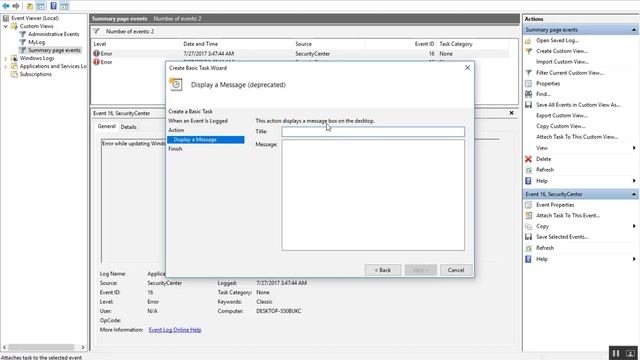Open Properties in Actions pane

(x=548, y=83)
